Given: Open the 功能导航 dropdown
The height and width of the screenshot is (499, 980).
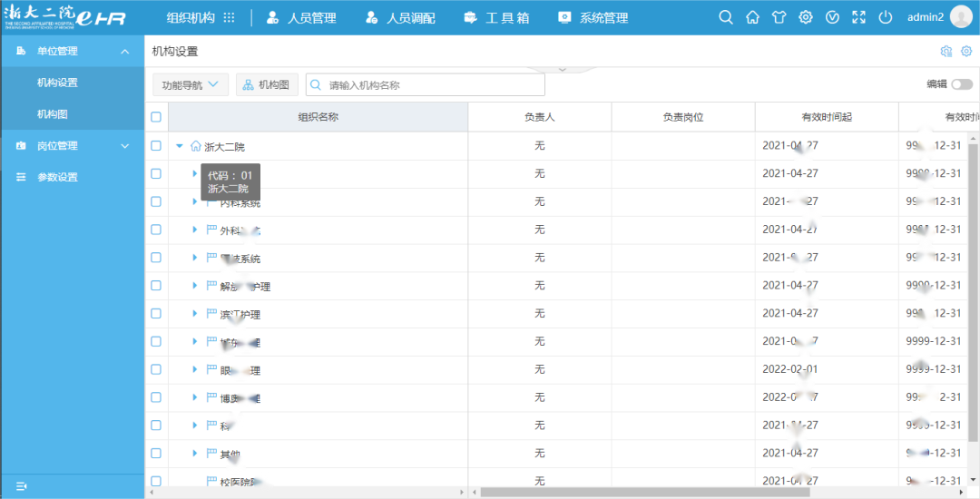Looking at the screenshot, I should (191, 85).
